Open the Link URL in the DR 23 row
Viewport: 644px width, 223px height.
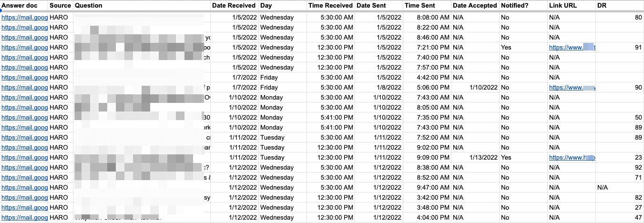571,158
